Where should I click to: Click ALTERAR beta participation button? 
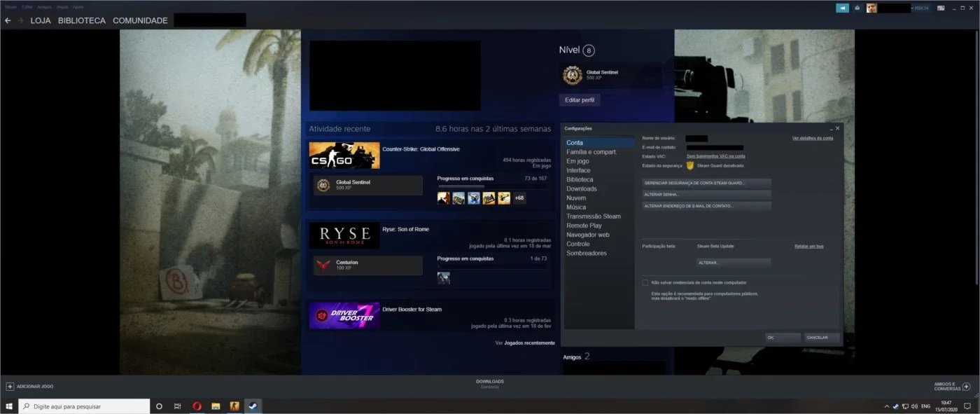coord(734,263)
